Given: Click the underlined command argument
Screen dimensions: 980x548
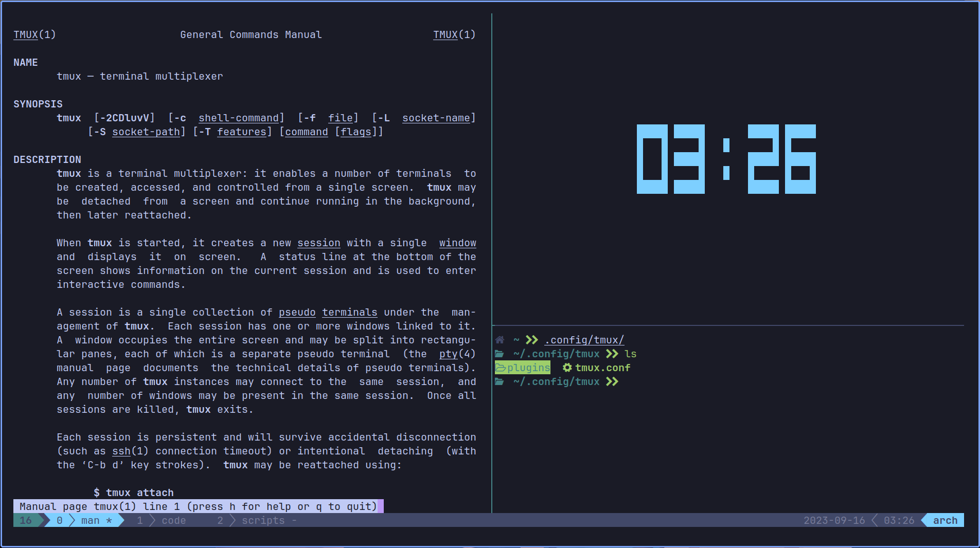Looking at the screenshot, I should point(307,132).
